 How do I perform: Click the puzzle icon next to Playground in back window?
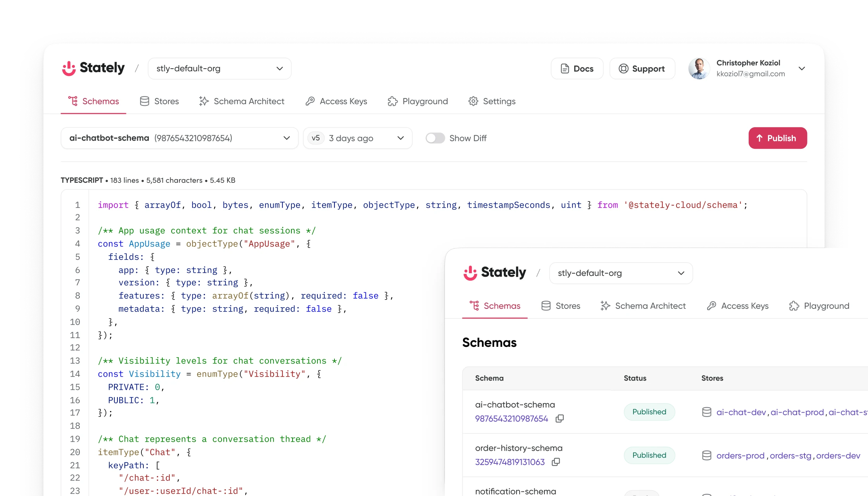pyautogui.click(x=393, y=101)
